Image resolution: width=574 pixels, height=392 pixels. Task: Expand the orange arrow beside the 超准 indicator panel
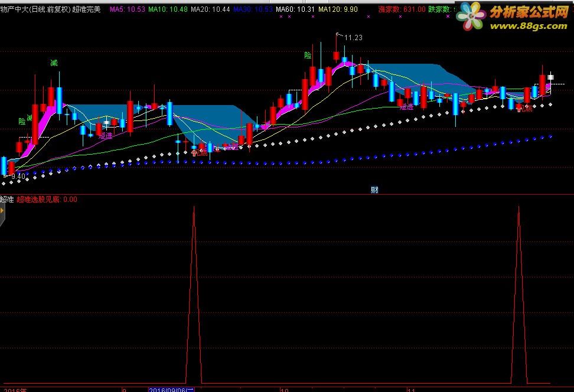(2, 210)
